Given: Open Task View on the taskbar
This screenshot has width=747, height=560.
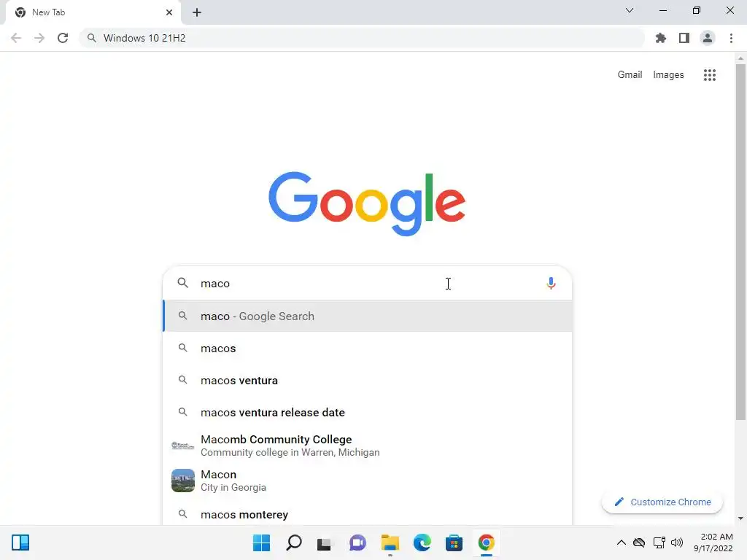Looking at the screenshot, I should pos(325,542).
